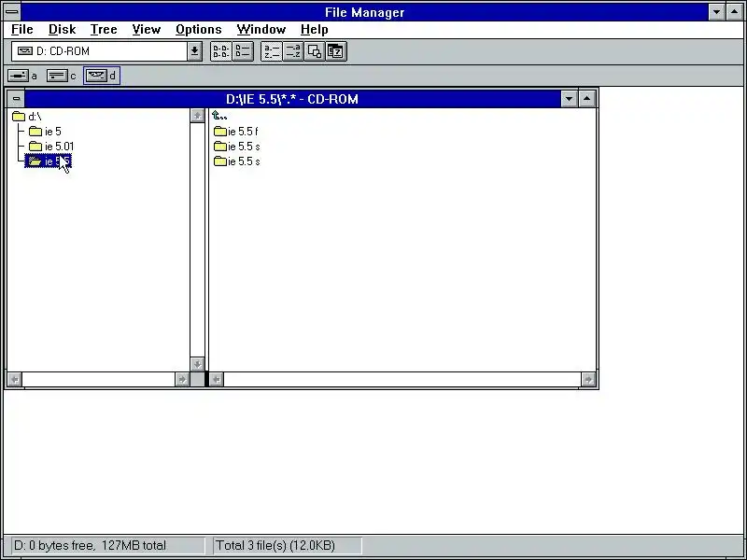
Task: Open the Disk menu
Action: pyautogui.click(x=62, y=30)
